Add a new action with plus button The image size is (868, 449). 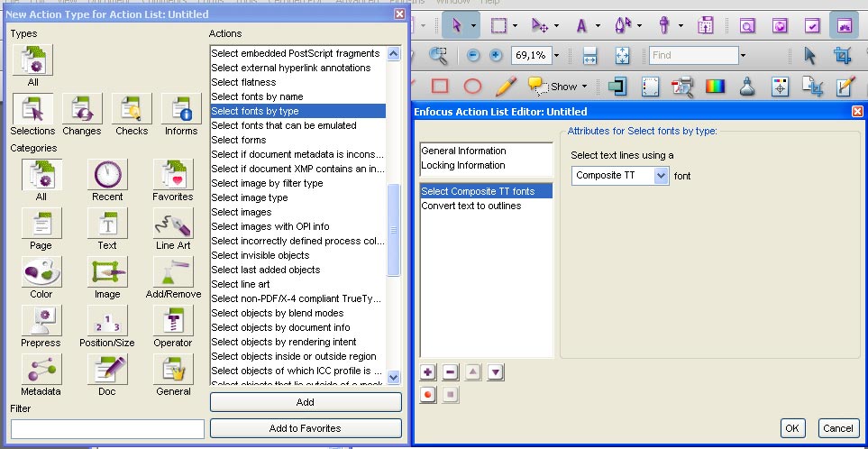tap(427, 372)
